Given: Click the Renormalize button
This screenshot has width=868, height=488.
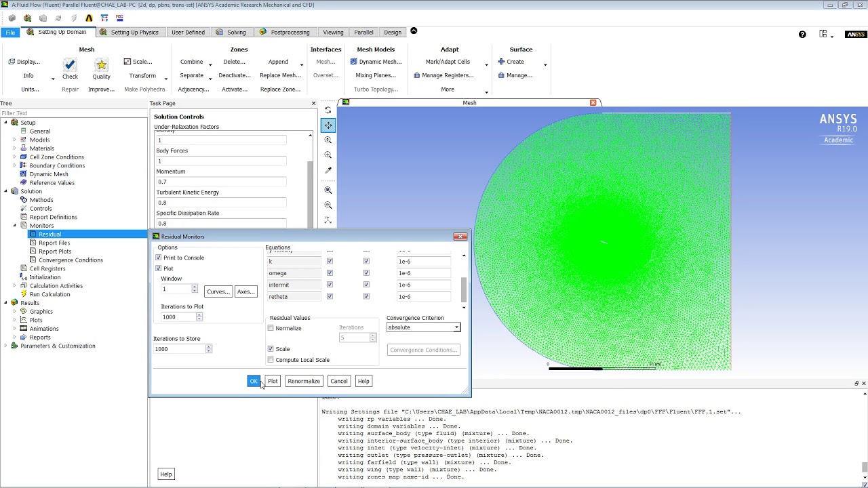Looking at the screenshot, I should (304, 381).
